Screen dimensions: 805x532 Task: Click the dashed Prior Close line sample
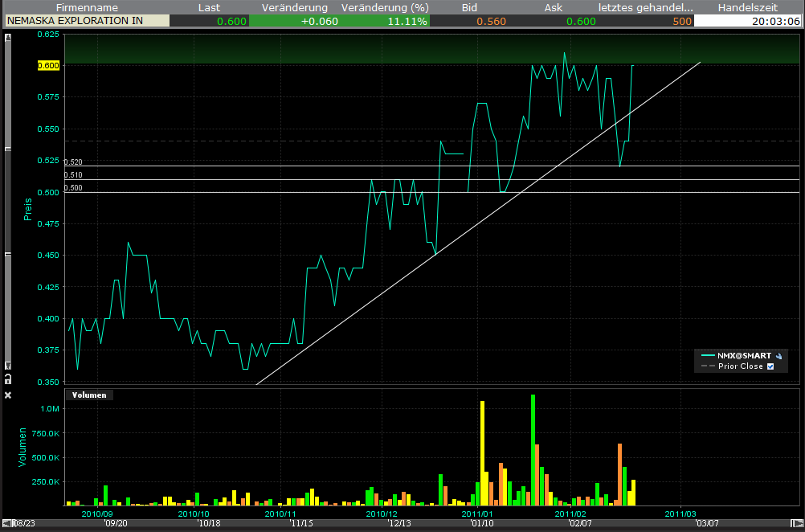pyautogui.click(x=708, y=366)
